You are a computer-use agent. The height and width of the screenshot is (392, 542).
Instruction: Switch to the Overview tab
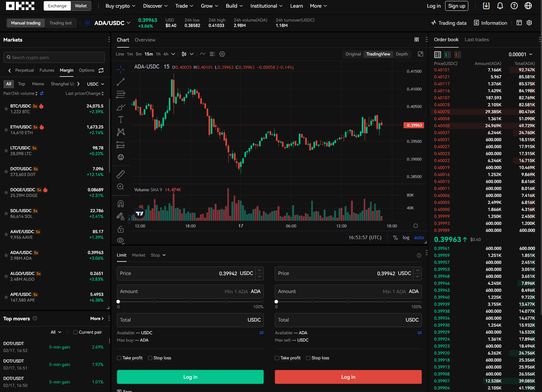pos(145,40)
